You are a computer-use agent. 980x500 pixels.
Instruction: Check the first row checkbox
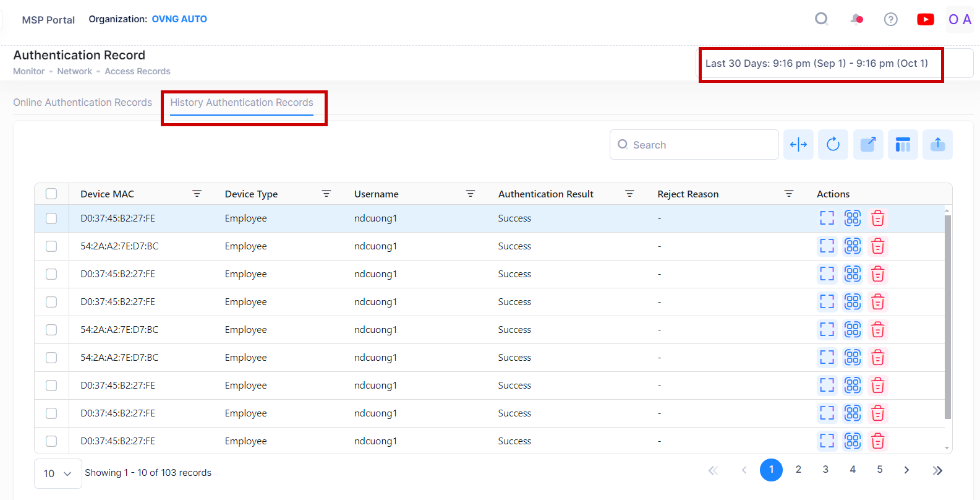pos(51,218)
